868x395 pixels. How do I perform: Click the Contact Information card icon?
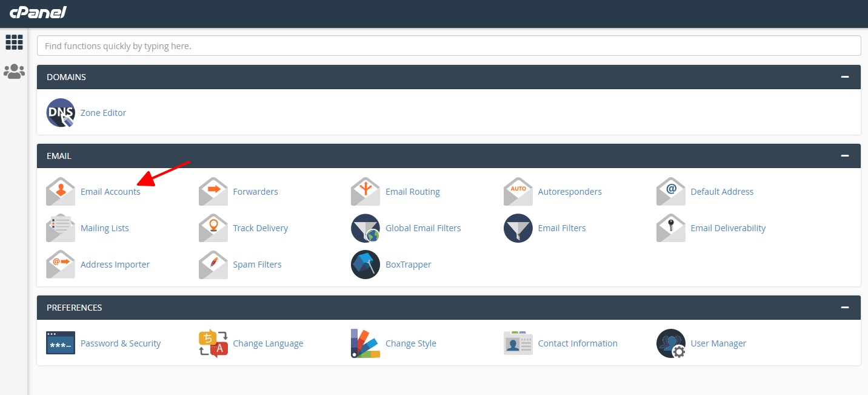point(518,343)
